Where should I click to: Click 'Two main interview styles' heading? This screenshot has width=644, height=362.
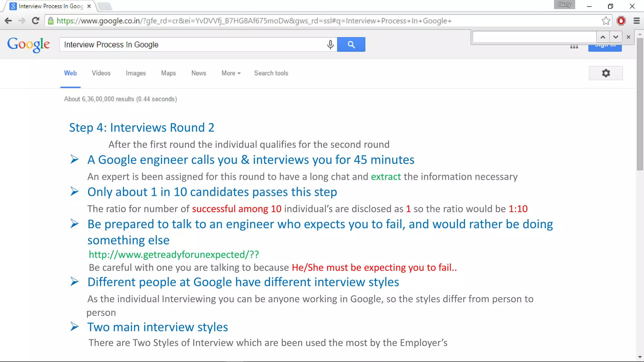158,327
